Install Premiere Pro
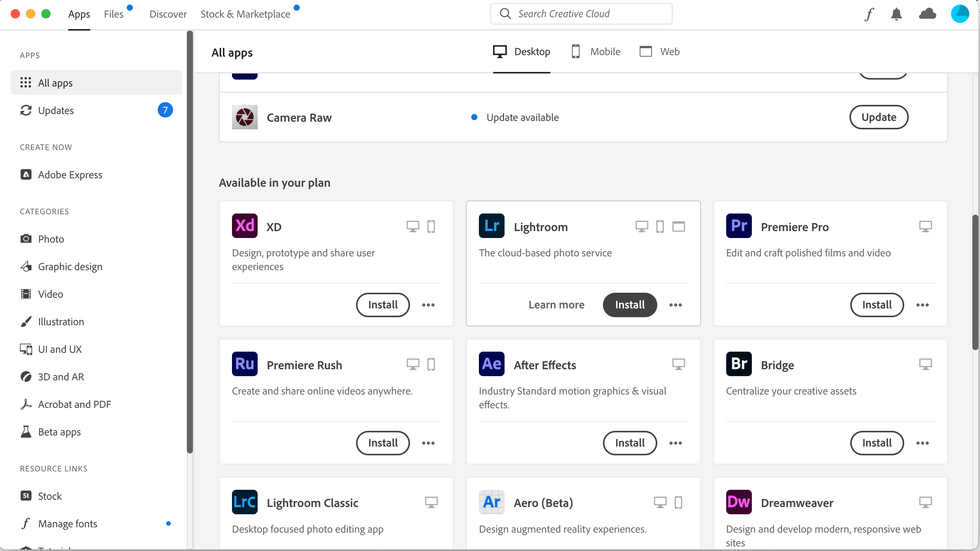The width and height of the screenshot is (980, 551). (x=877, y=305)
